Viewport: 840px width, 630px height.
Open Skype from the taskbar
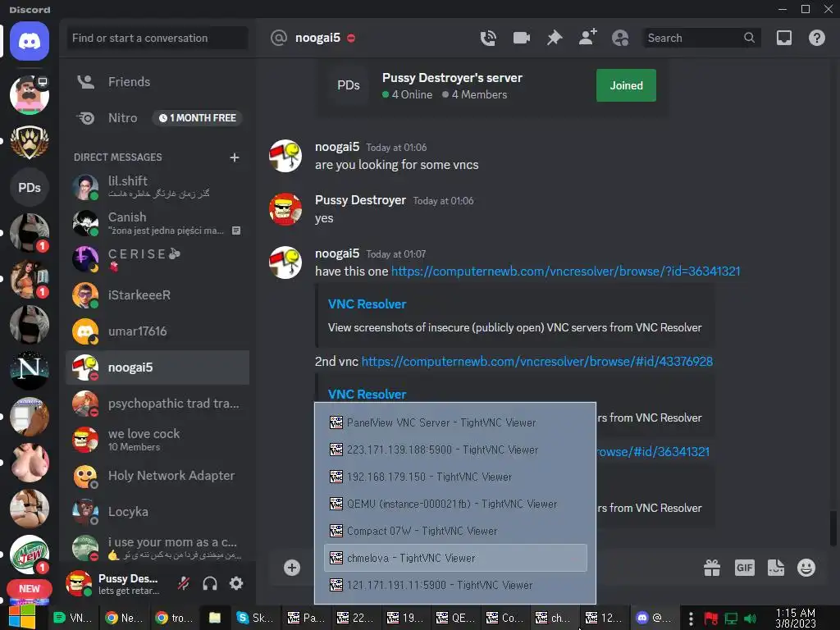(254, 618)
